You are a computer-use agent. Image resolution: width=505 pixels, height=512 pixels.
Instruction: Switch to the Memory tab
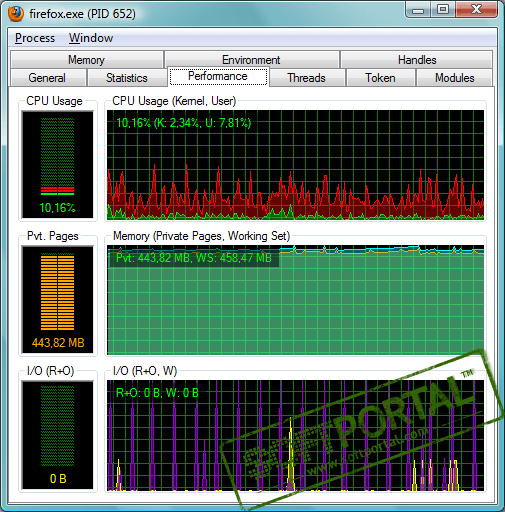[x=87, y=60]
